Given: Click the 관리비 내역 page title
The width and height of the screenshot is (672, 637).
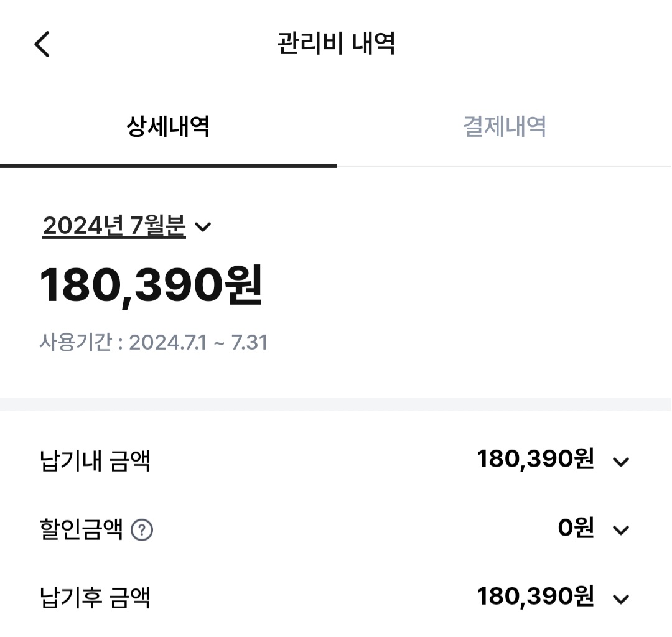Looking at the screenshot, I should pos(336,44).
